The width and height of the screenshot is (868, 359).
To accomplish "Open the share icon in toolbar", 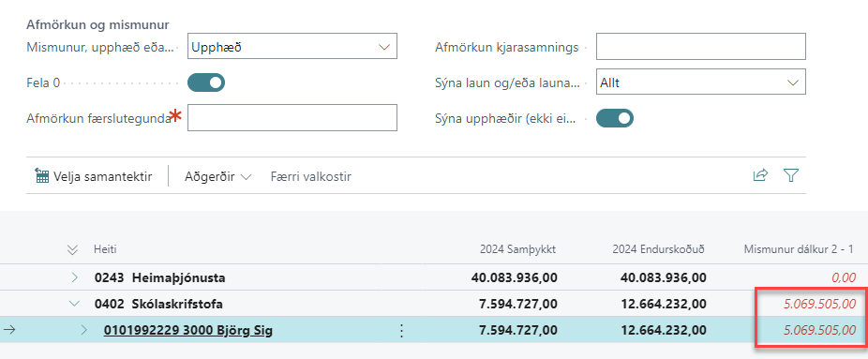I will [760, 175].
